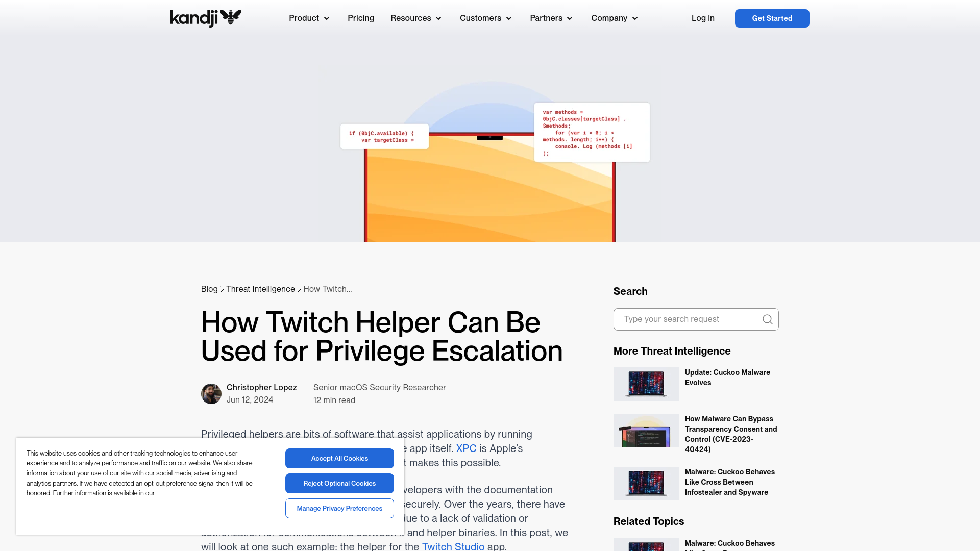980x551 pixels.
Task: Click the Christopher Lopez author avatar
Action: click(211, 393)
